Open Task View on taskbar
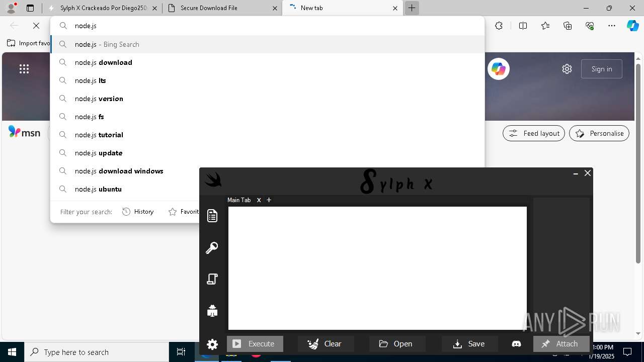 [x=181, y=352]
